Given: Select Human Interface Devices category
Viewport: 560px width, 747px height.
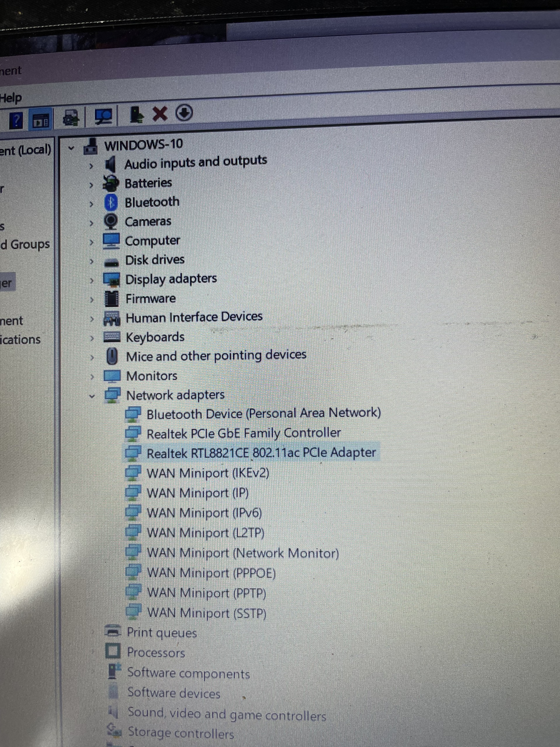Looking at the screenshot, I should [x=194, y=317].
